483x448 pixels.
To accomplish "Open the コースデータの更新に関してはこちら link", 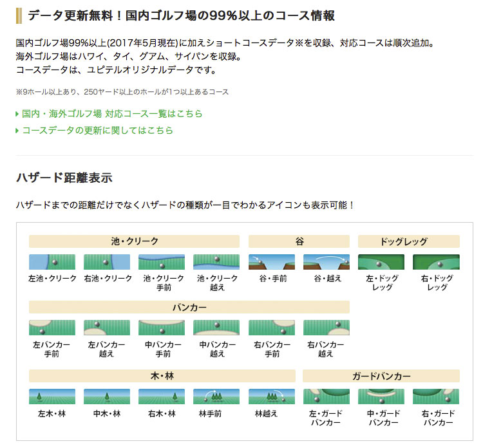I will (97, 131).
